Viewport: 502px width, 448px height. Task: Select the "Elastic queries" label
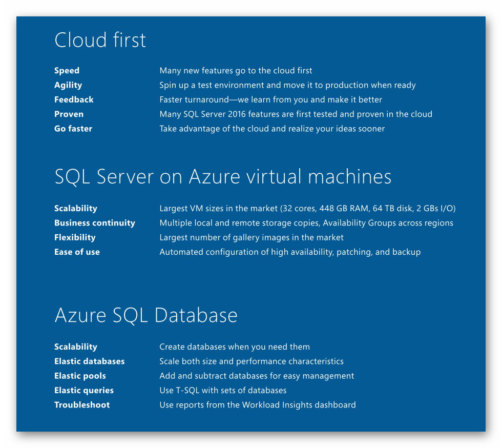coord(84,391)
